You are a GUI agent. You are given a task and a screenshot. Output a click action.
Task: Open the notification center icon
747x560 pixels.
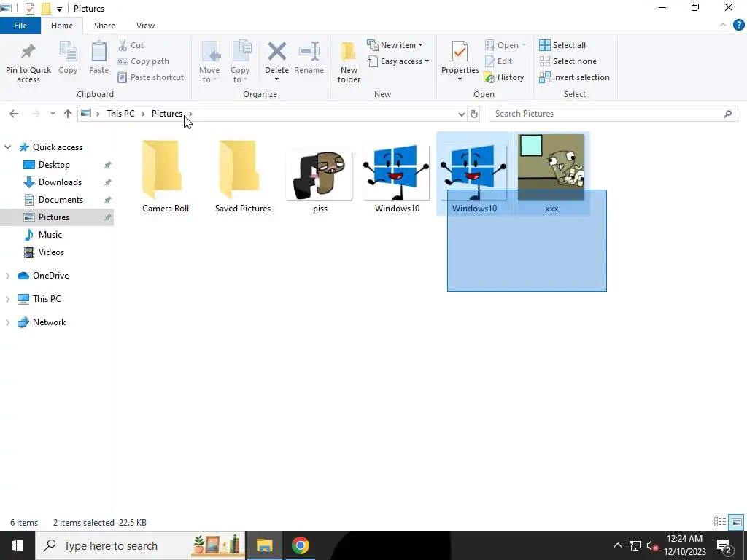(724, 545)
